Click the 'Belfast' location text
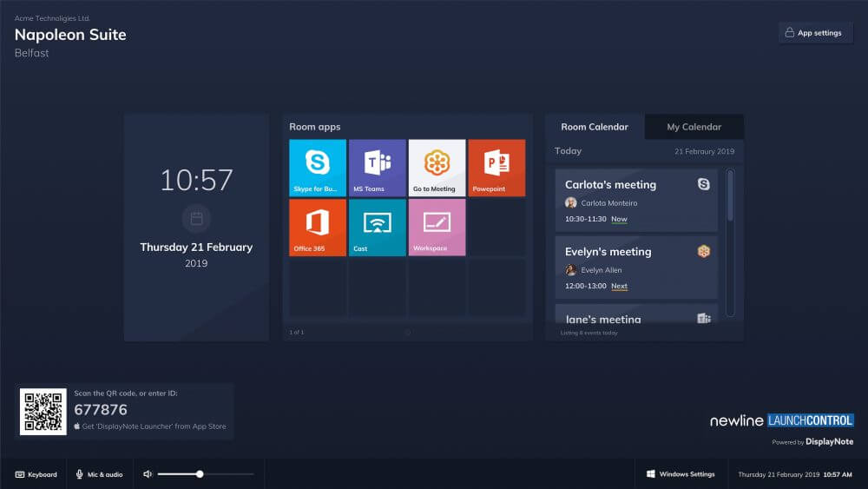Screen dimensions: 868x489 pos(31,53)
